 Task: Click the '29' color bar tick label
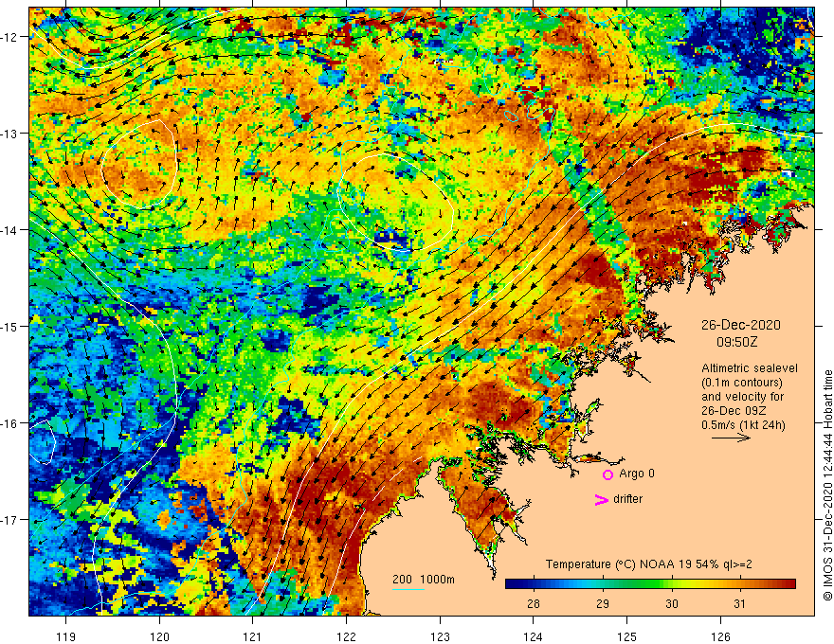[x=603, y=603]
